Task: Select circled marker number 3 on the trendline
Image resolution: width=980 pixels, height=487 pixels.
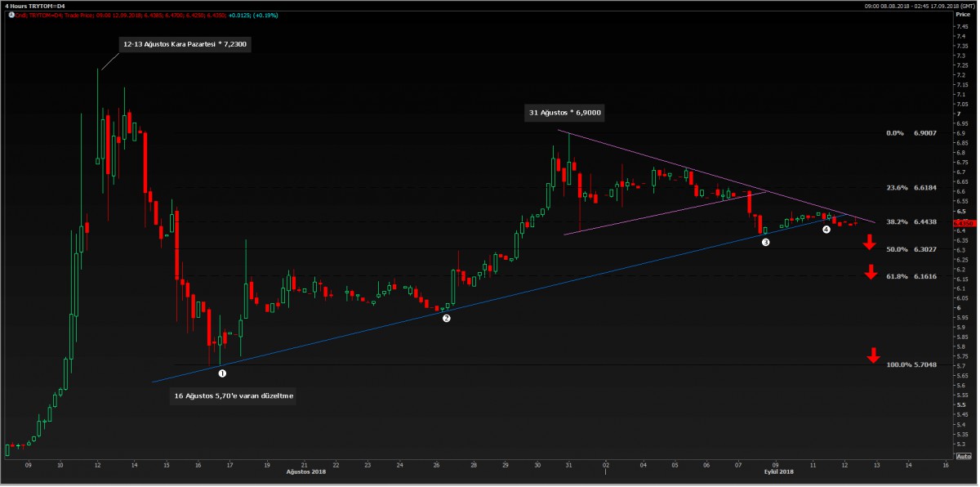Action: click(765, 242)
